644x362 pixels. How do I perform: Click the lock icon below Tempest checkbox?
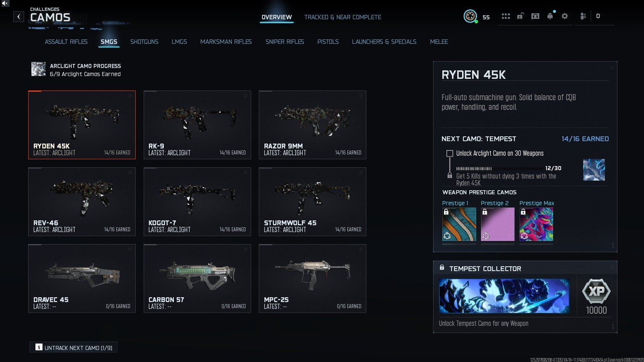(450, 175)
